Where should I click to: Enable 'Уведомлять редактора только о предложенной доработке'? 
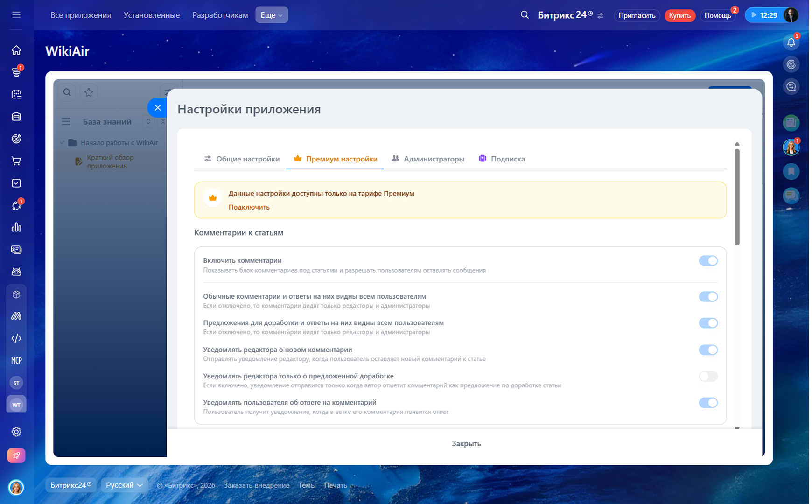(708, 376)
